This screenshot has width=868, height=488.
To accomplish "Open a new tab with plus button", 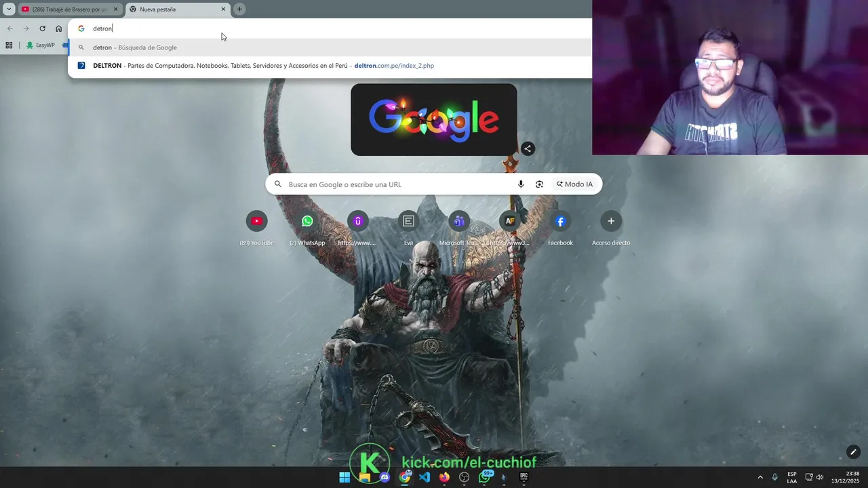I will click(x=239, y=9).
